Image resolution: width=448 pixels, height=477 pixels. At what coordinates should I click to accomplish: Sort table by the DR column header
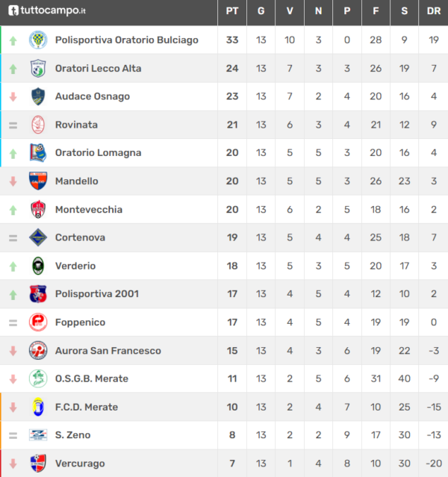tap(434, 11)
